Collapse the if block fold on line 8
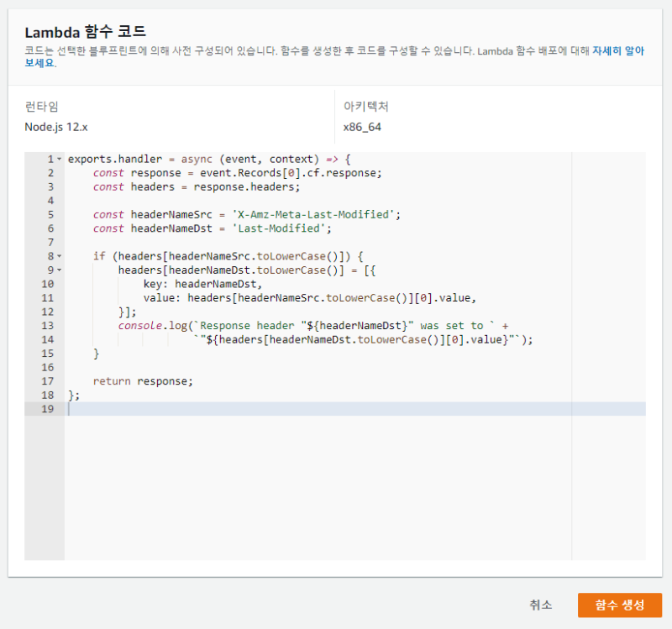 point(59,256)
